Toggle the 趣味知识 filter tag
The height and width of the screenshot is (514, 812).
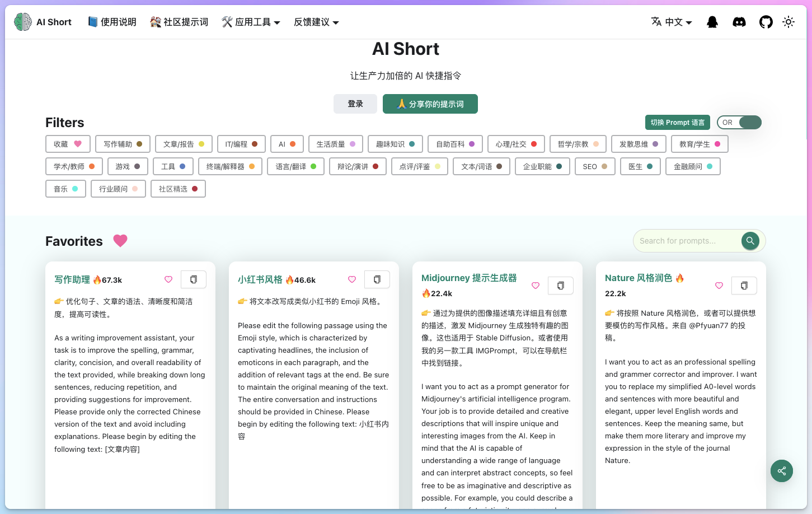pos(395,144)
